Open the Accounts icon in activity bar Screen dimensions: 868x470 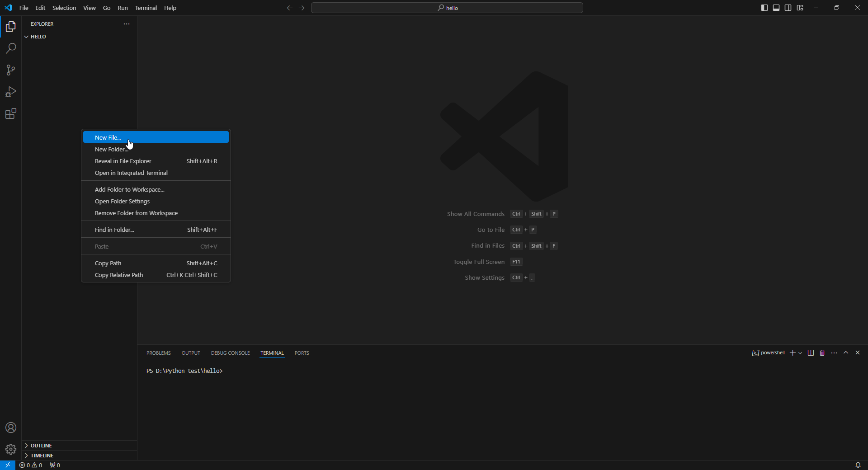click(x=11, y=428)
